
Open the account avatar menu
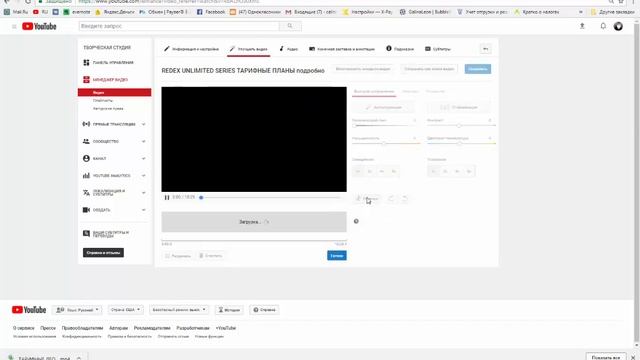pyautogui.click(x=618, y=26)
